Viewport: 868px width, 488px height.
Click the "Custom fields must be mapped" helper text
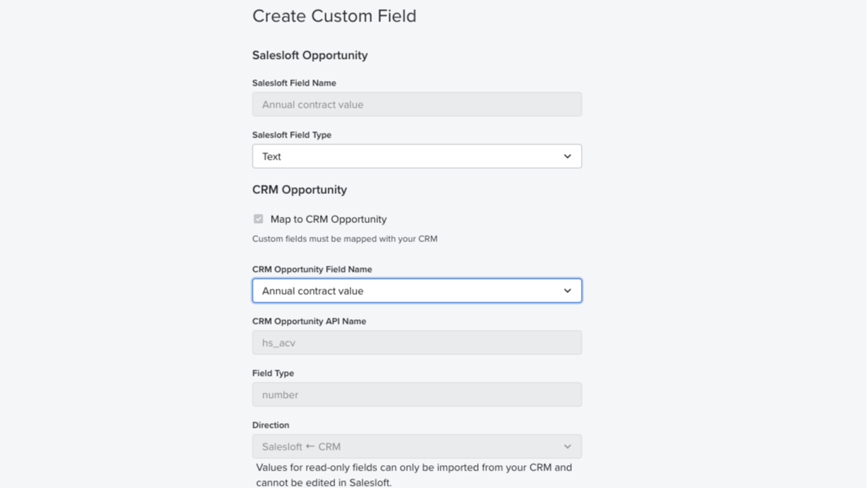344,239
